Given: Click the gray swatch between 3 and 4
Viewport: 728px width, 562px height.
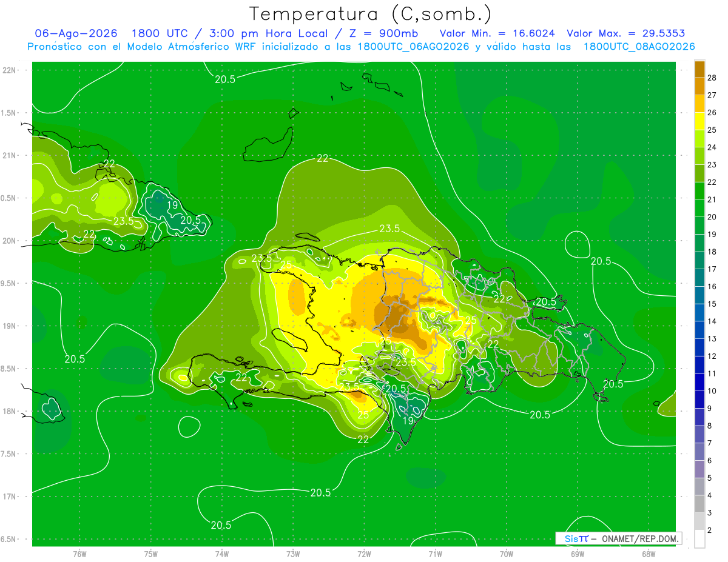Looking at the screenshot, I should tap(699, 504).
